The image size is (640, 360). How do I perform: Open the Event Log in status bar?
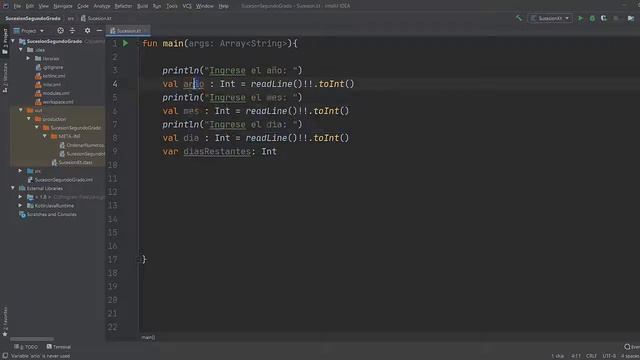(632, 347)
